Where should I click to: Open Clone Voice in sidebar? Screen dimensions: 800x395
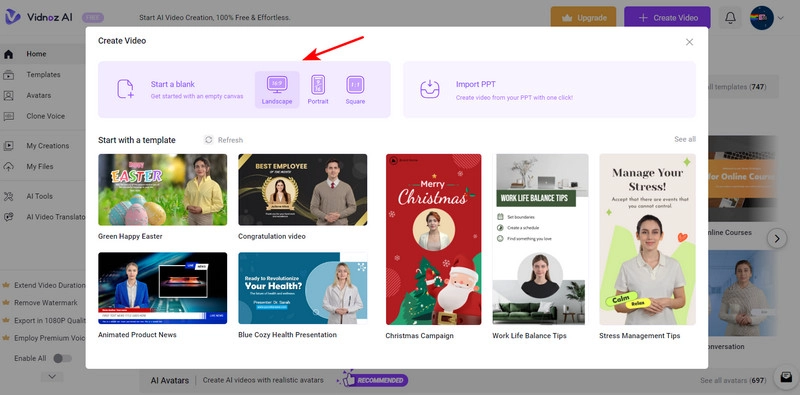45,116
